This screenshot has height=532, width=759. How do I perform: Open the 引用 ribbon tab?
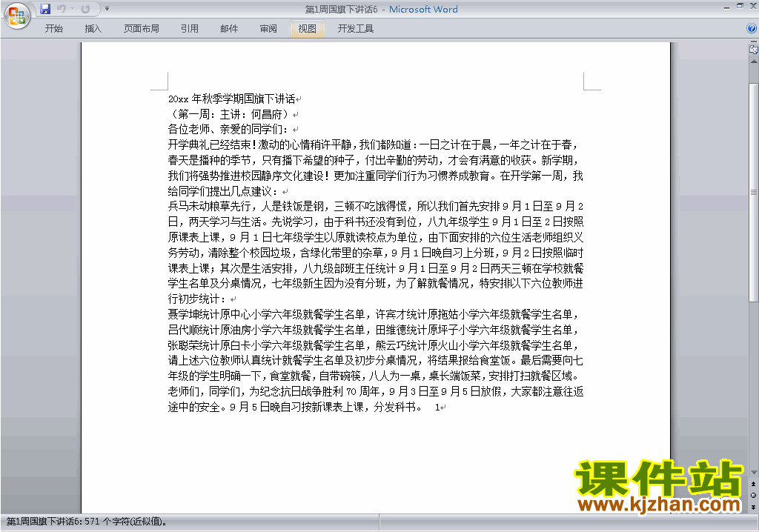pos(189,29)
